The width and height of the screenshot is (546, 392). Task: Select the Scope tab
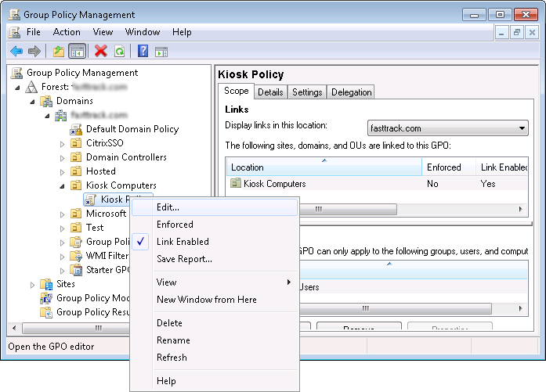(236, 91)
